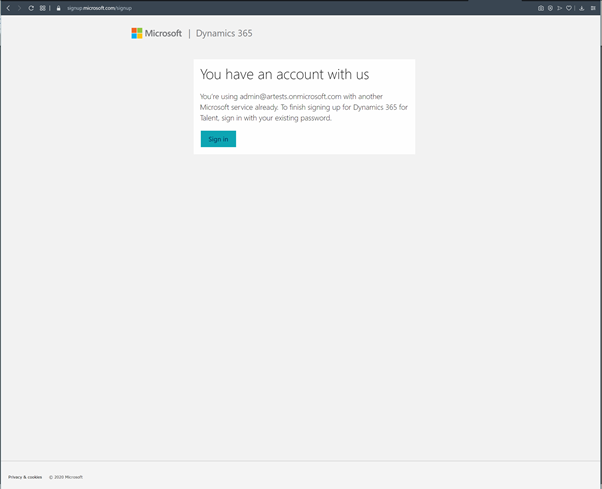
Task: Click the paragraph about existing password
Action: [x=300, y=107]
